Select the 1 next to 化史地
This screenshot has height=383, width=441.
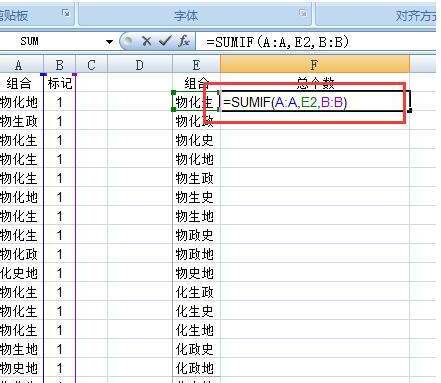[60, 273]
